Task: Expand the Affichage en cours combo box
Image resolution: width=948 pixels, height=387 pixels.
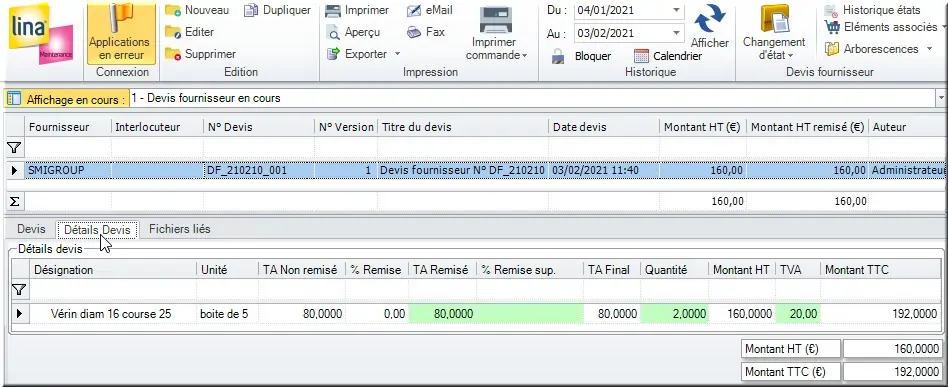Action: click(941, 98)
